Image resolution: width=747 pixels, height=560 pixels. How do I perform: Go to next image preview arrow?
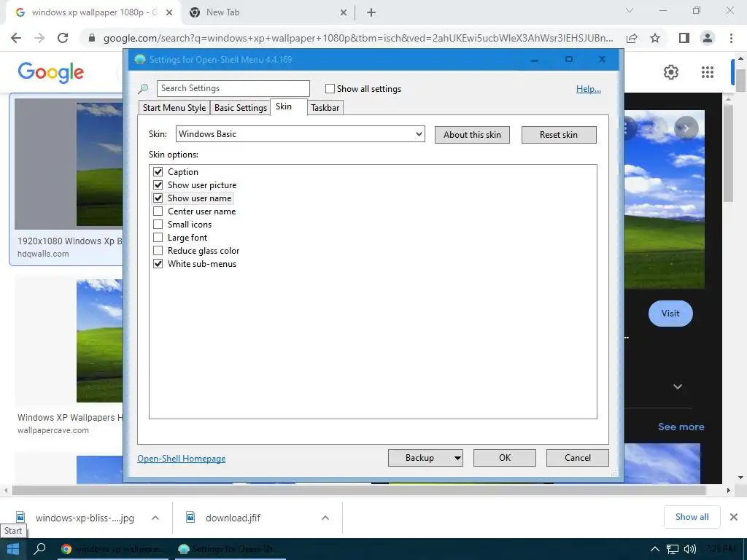pyautogui.click(x=686, y=128)
